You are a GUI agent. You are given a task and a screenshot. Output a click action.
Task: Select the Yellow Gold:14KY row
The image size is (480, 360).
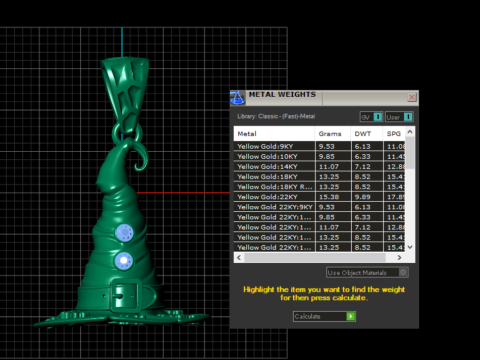(319, 166)
